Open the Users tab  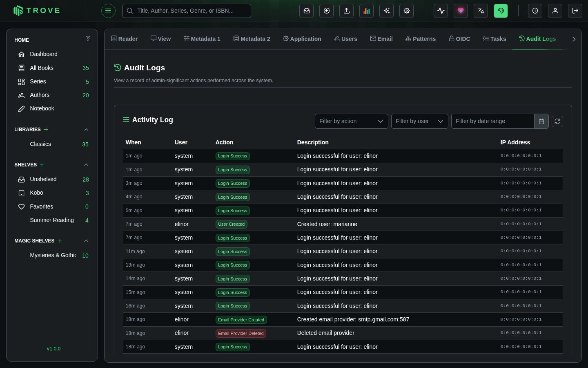click(345, 39)
